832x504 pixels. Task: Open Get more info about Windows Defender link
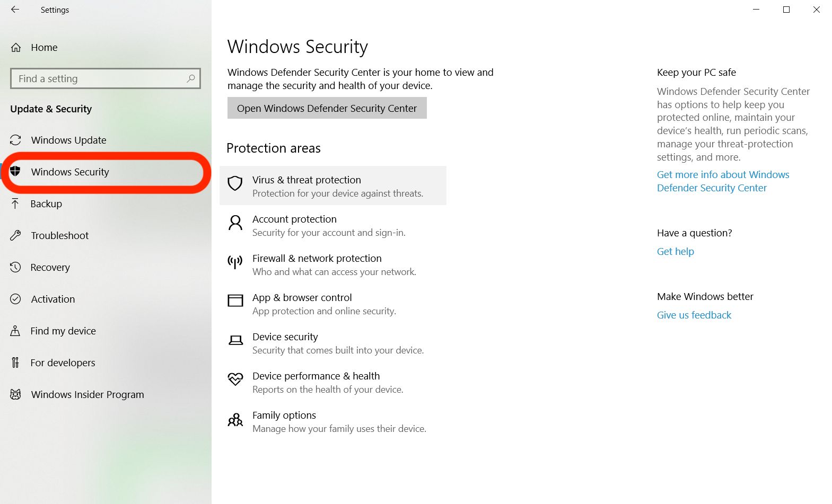point(722,181)
